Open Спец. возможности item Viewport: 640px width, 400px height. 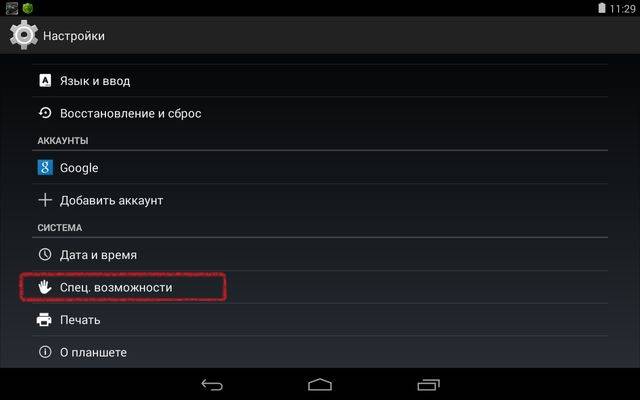[320, 287]
